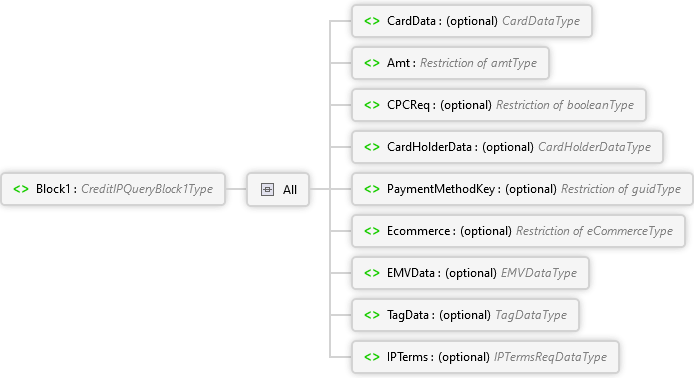Click the element icon next to TagData
694x378 pixels.
click(372, 315)
